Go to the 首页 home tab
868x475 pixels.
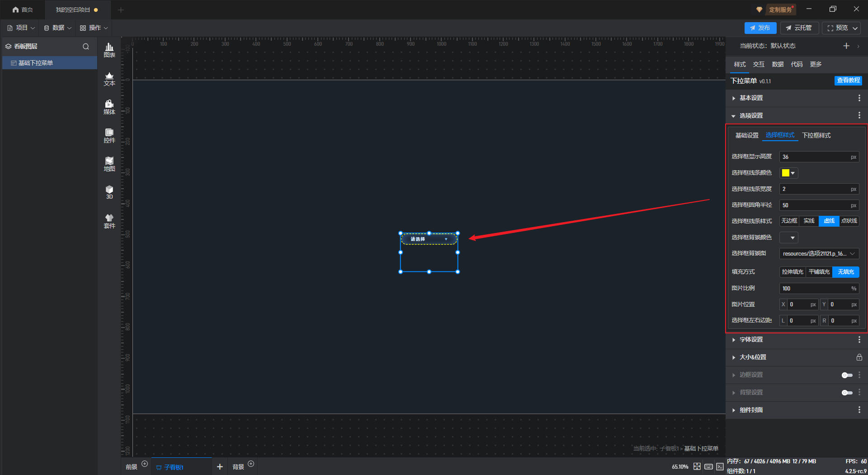[x=23, y=9]
